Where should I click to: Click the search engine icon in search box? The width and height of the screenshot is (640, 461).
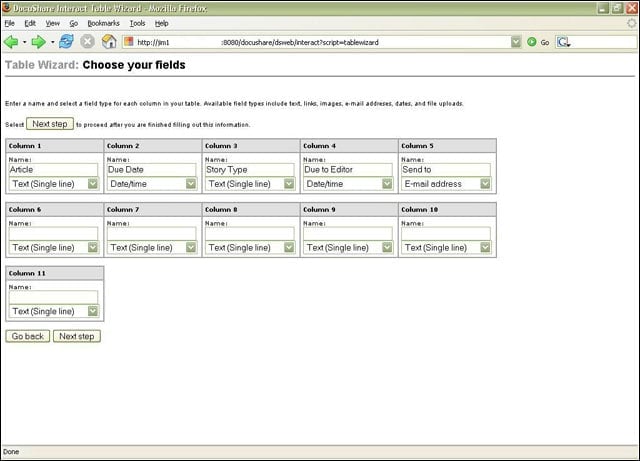564,42
